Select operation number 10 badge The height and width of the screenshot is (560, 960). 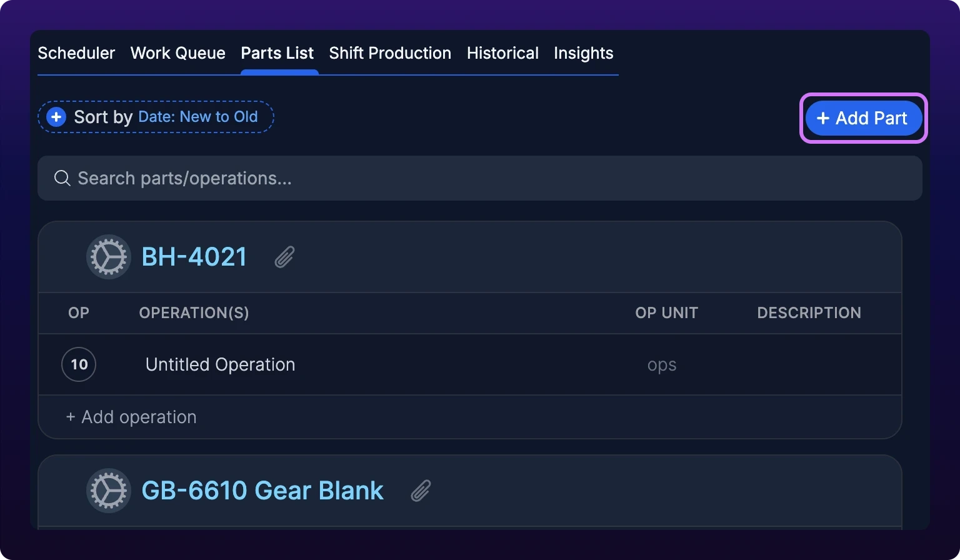pyautogui.click(x=79, y=364)
